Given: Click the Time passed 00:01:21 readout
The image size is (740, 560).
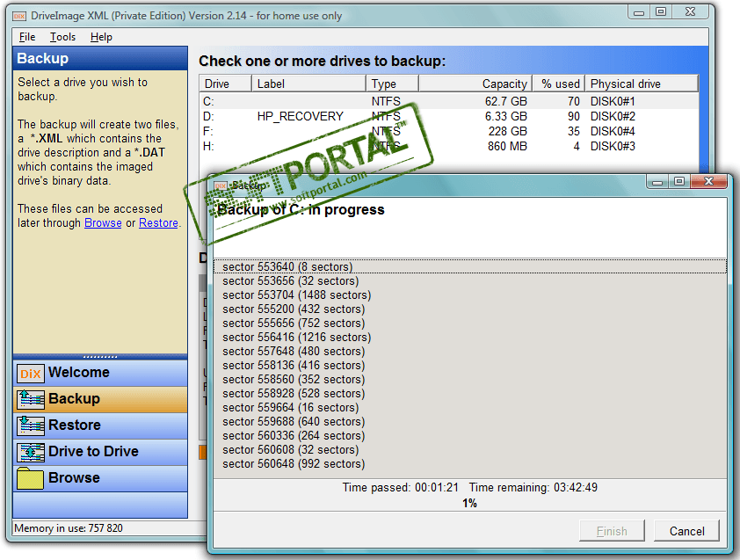Looking at the screenshot, I should tap(400, 487).
